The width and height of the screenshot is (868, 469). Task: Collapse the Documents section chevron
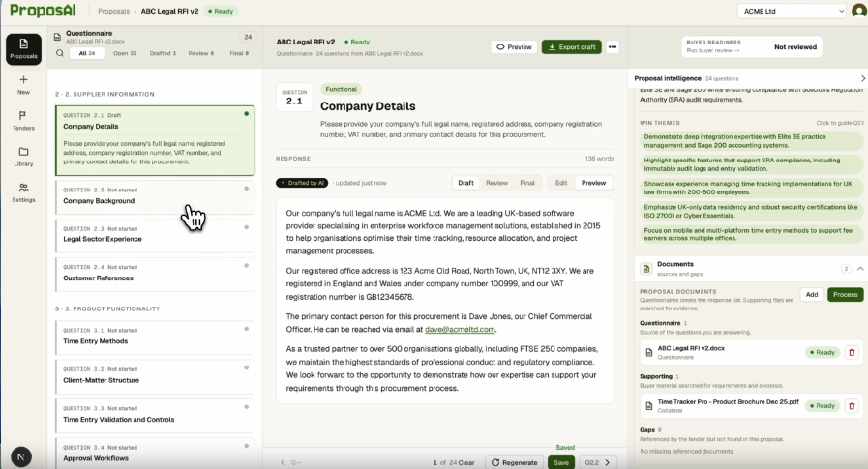tap(860, 269)
